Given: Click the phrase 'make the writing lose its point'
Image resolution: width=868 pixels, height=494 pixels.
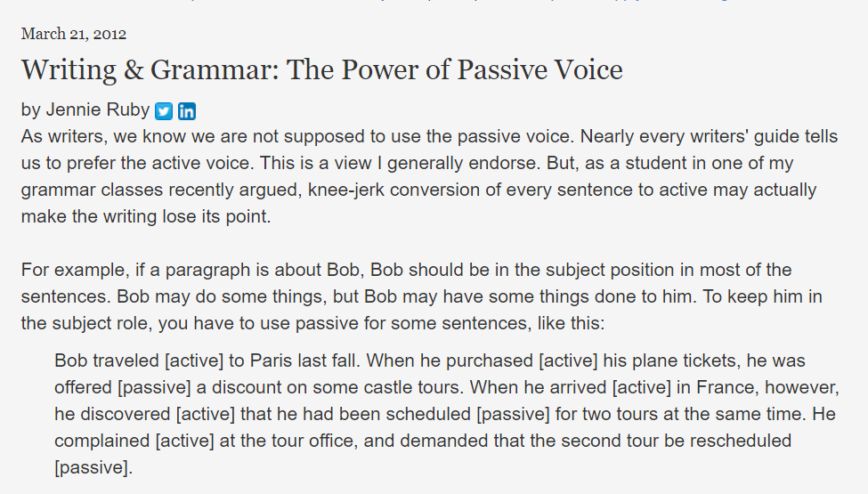Looking at the screenshot, I should 144,216.
